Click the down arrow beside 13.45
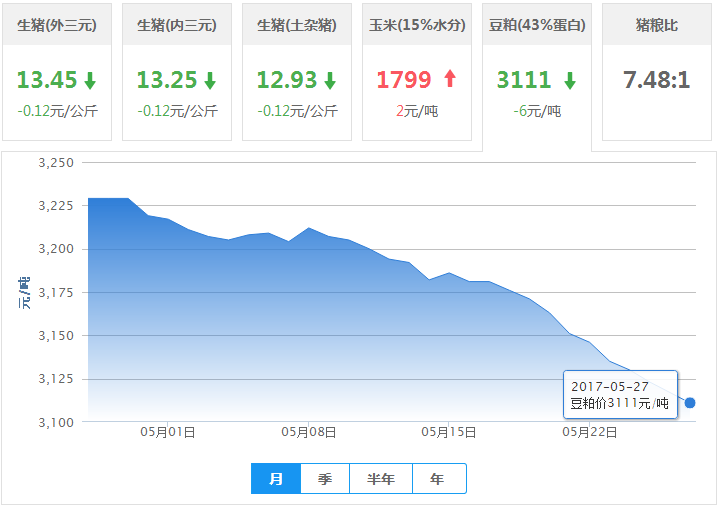This screenshot has width=720, height=509. tap(90, 80)
